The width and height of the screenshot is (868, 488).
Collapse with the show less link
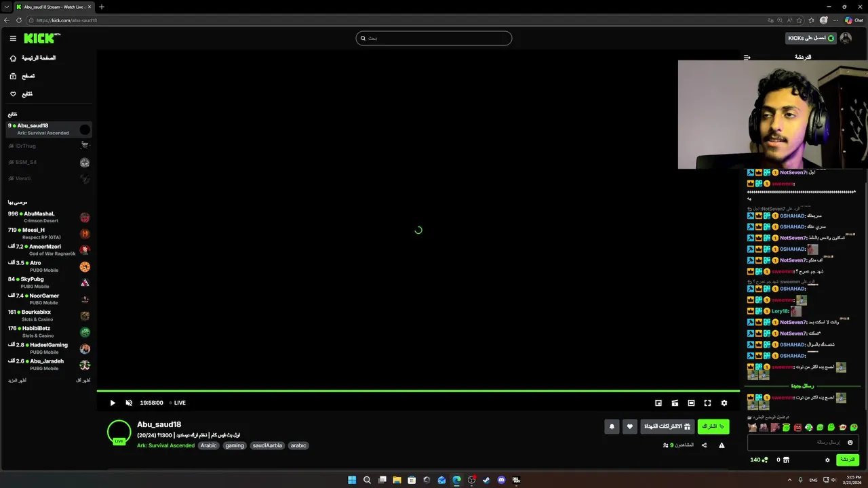click(x=83, y=381)
